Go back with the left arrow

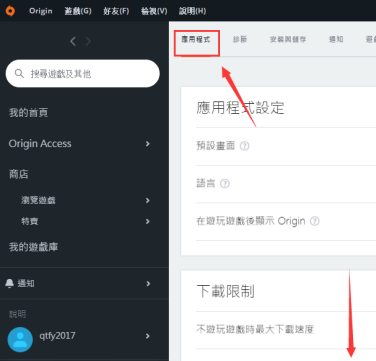(73, 41)
